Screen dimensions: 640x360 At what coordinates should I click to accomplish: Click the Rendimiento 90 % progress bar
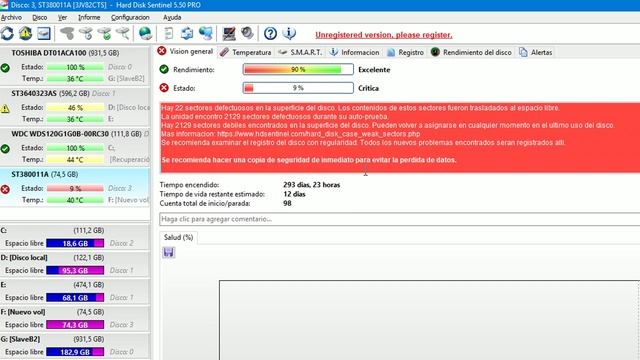298,69
